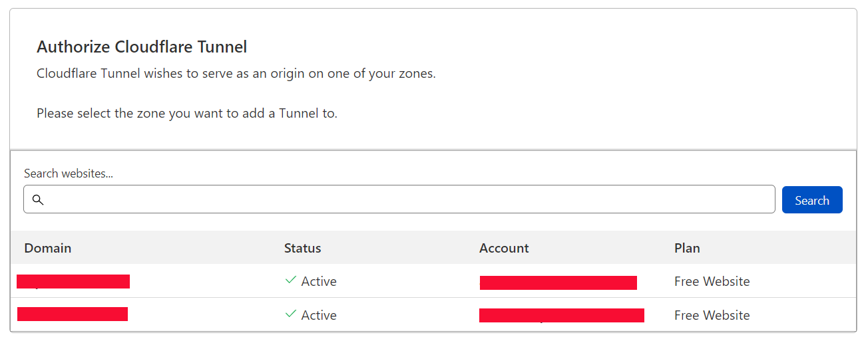Click the magnifying glass search icon
Viewport: 868px width, 345px height.
pyautogui.click(x=38, y=200)
